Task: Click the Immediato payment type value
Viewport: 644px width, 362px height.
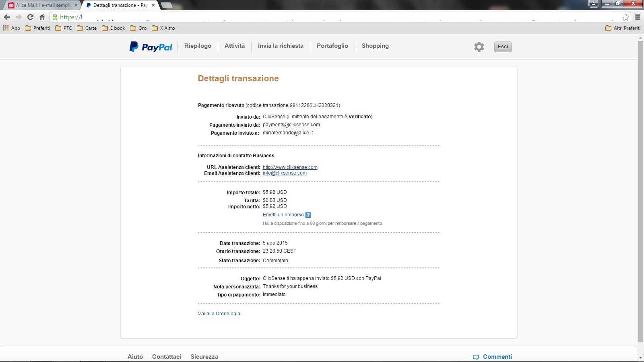Action: point(274,294)
